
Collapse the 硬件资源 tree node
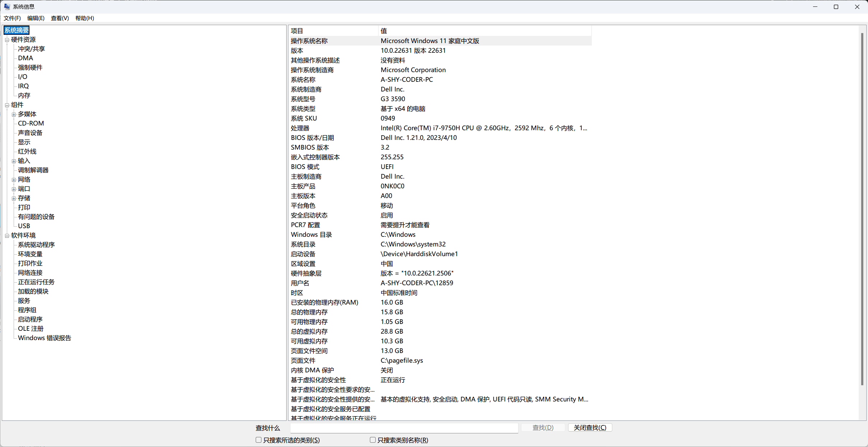pos(7,40)
